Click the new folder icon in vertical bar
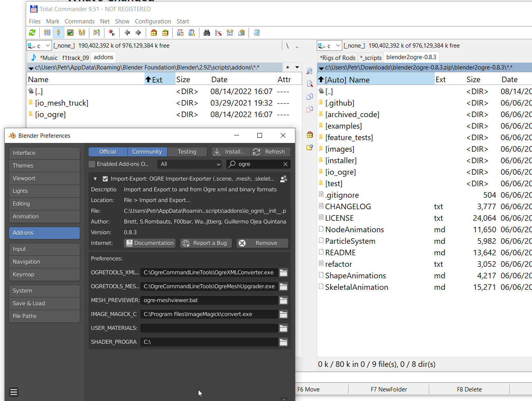Image resolution: width=532 pixels, height=401 pixels. pos(310,147)
